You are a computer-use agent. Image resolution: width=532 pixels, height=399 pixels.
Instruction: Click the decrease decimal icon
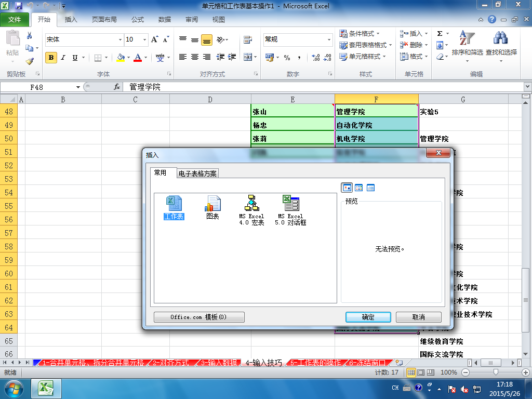[x=327, y=57]
